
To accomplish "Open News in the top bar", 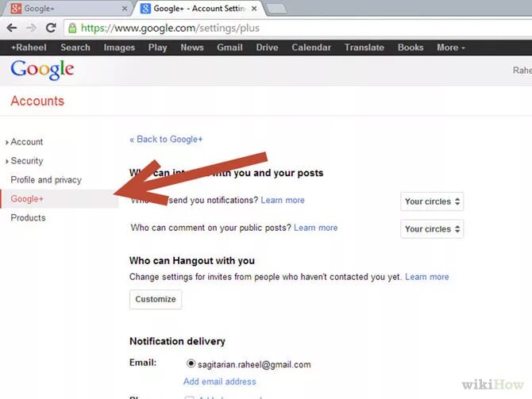I will pos(192,48).
